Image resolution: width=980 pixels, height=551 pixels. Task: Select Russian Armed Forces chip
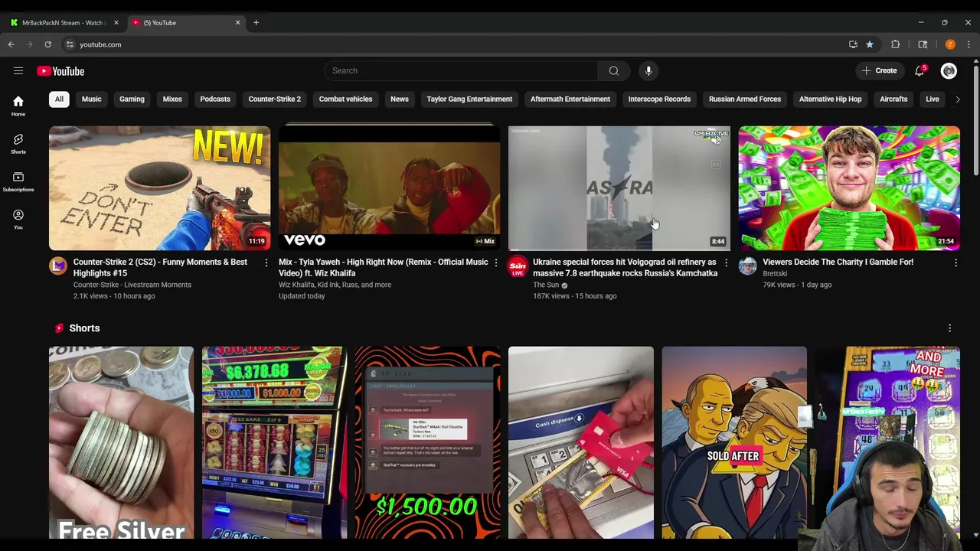(x=745, y=99)
